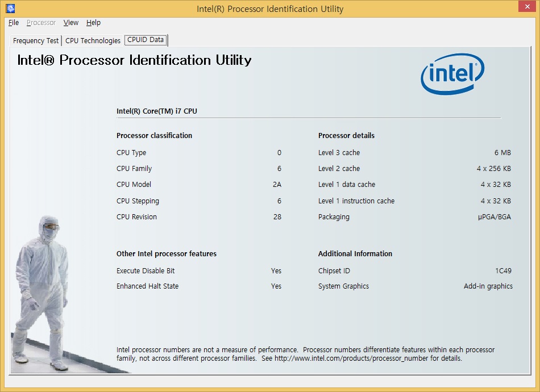This screenshot has height=392, width=540.
Task: Close the Processor Identification Utility window
Action: pos(527,7)
